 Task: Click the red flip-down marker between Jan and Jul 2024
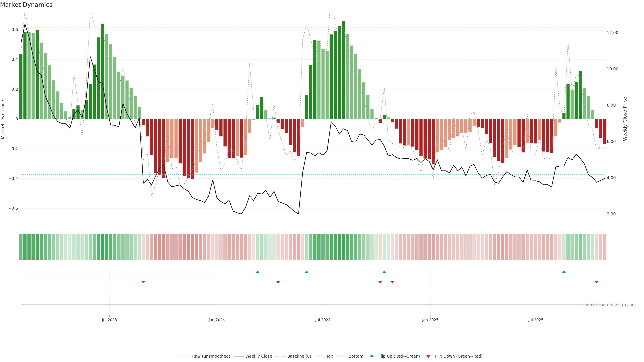pos(278,282)
